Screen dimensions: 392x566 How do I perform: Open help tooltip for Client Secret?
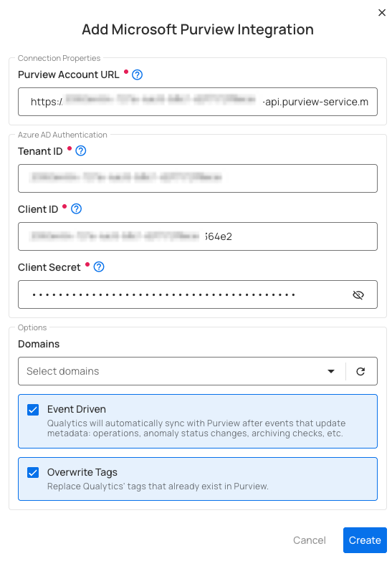click(99, 267)
